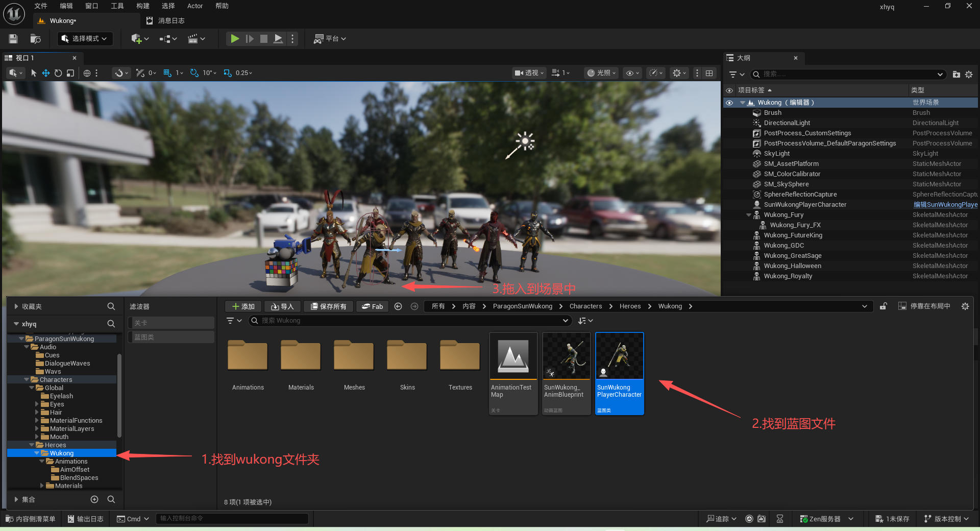Click the 保存所有 button
Screen dimensions: 980x531
[328, 306]
